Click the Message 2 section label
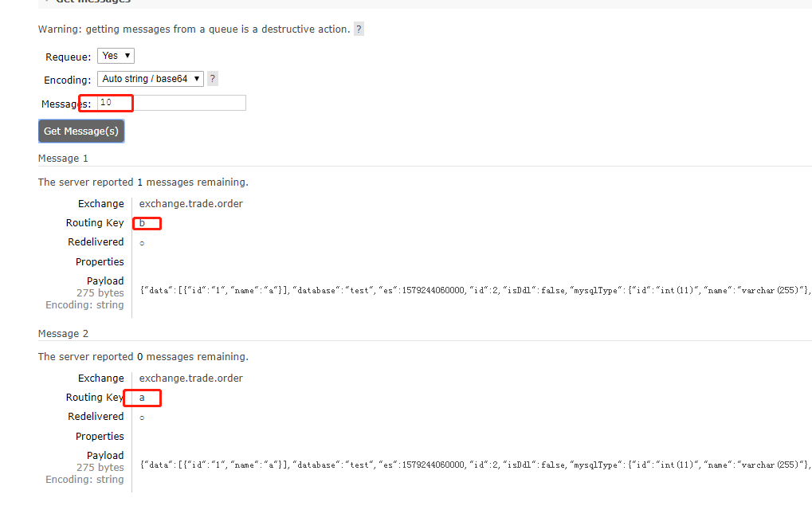This screenshot has height=506, width=812. [x=63, y=333]
